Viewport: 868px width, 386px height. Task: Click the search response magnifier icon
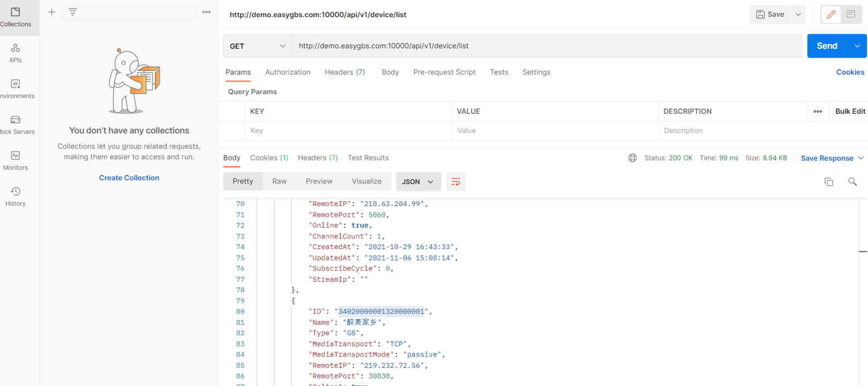coord(852,181)
